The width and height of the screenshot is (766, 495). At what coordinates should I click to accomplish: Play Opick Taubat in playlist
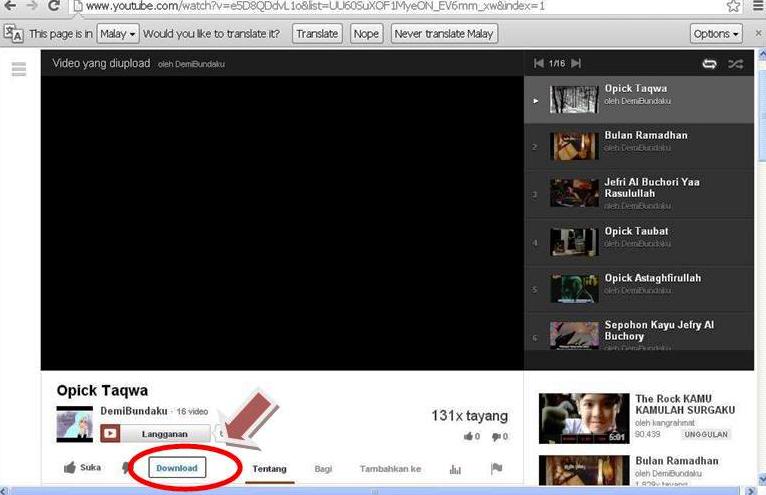pos(638,242)
